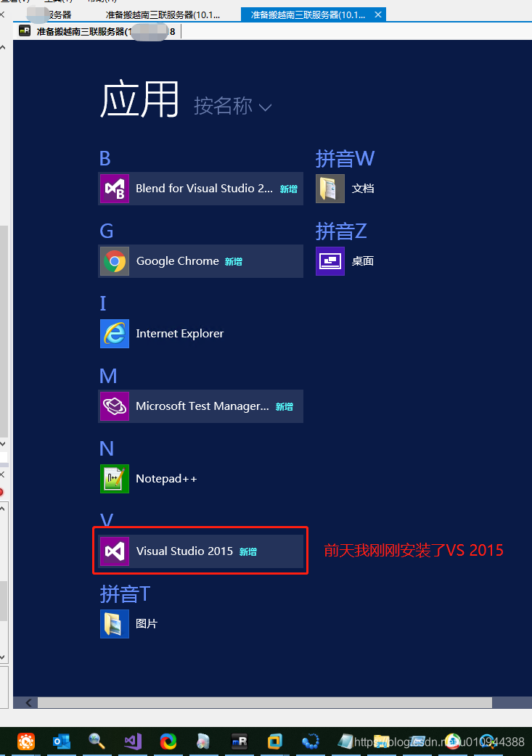Click the Visual Studio 2015 label
The height and width of the screenshot is (756, 532).
[x=184, y=551]
